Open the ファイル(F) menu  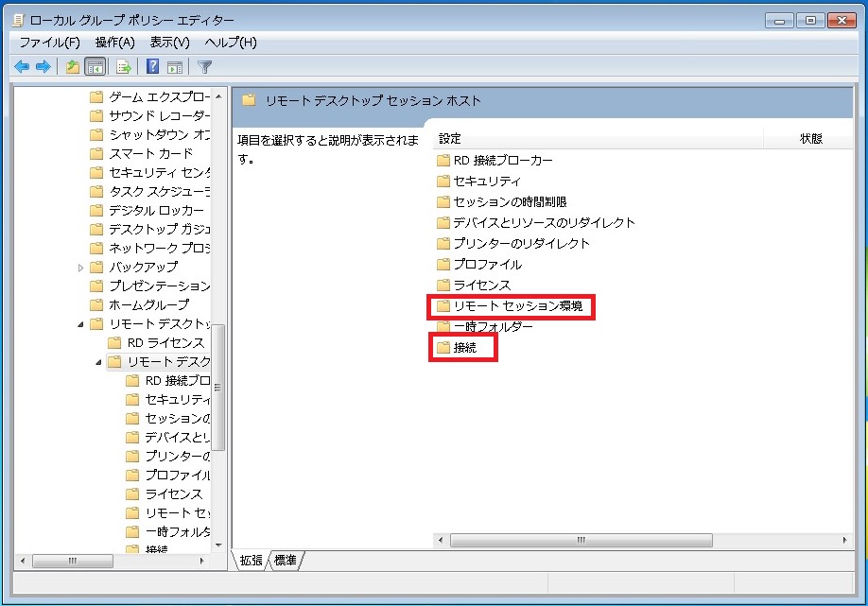point(49,43)
